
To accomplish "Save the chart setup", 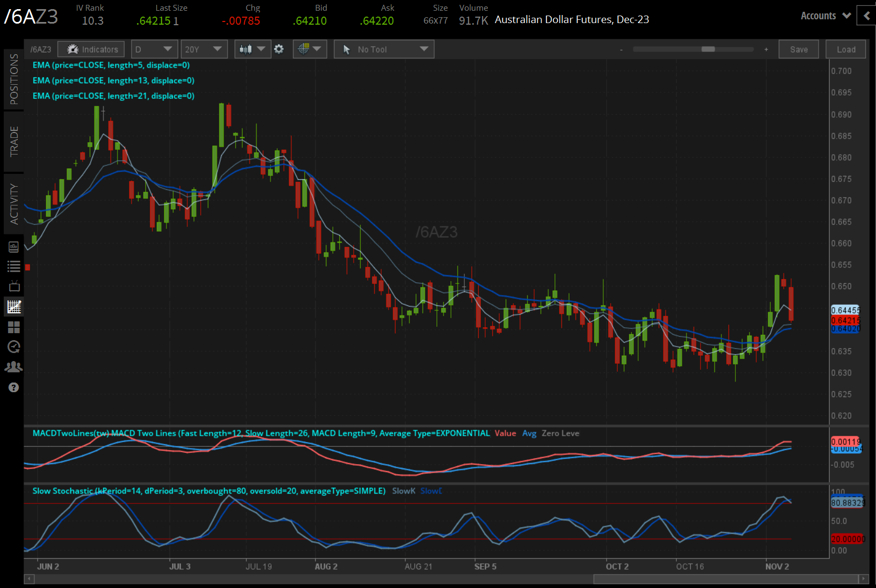I will [799, 49].
